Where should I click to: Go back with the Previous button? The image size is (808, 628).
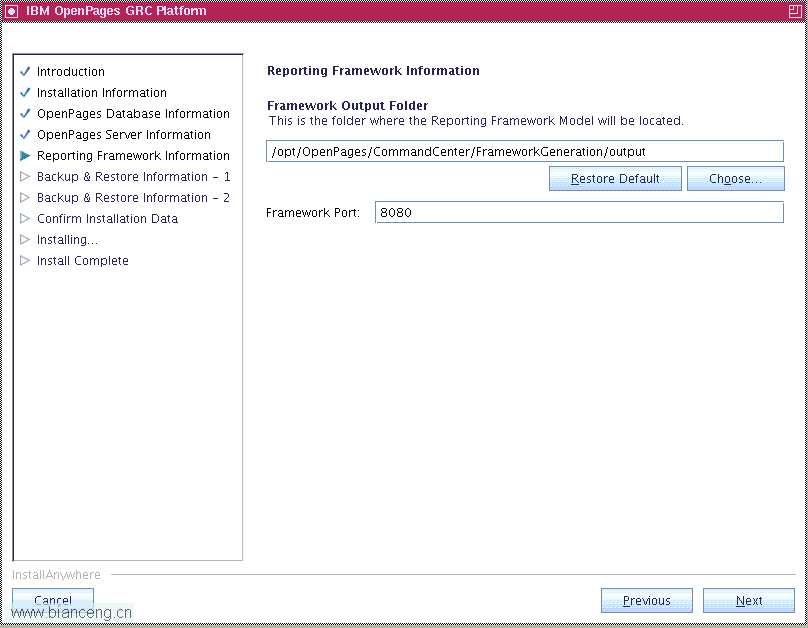647,601
